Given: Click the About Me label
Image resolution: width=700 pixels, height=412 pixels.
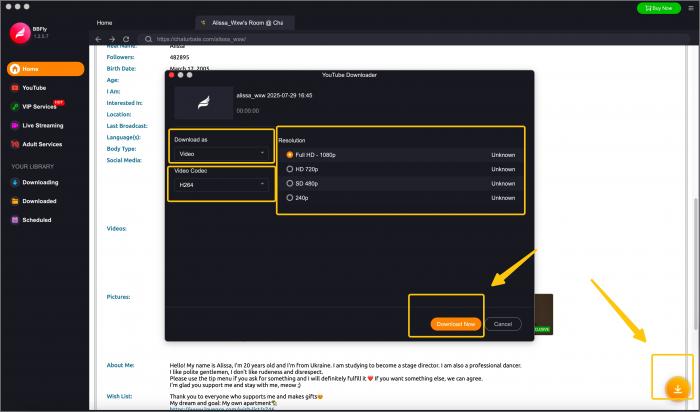Looking at the screenshot, I should pos(120,365).
